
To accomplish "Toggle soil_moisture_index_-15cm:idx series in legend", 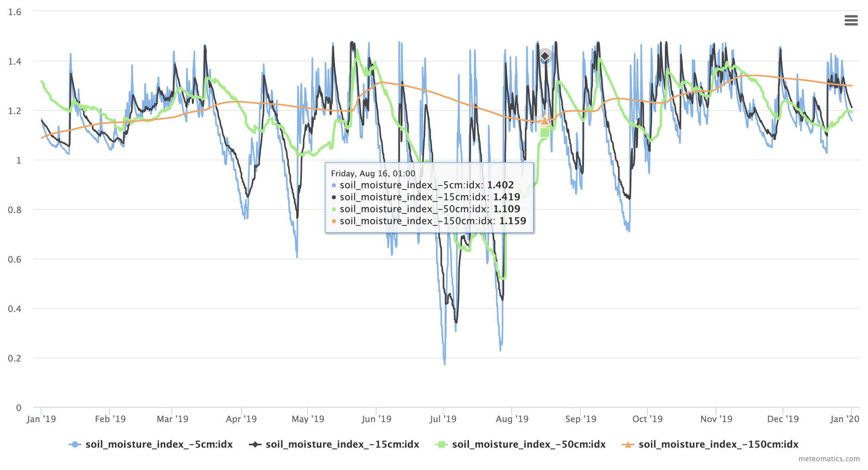I will point(334,444).
